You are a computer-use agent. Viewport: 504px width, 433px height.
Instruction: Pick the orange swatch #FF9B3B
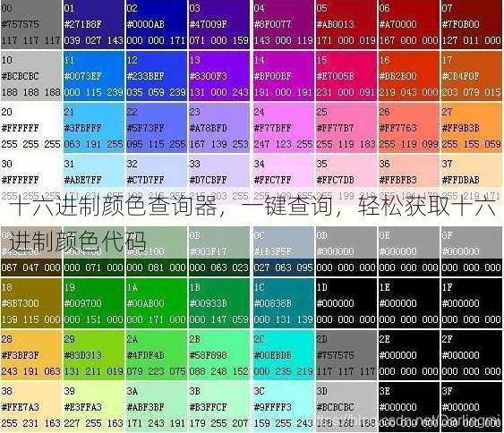471,128
